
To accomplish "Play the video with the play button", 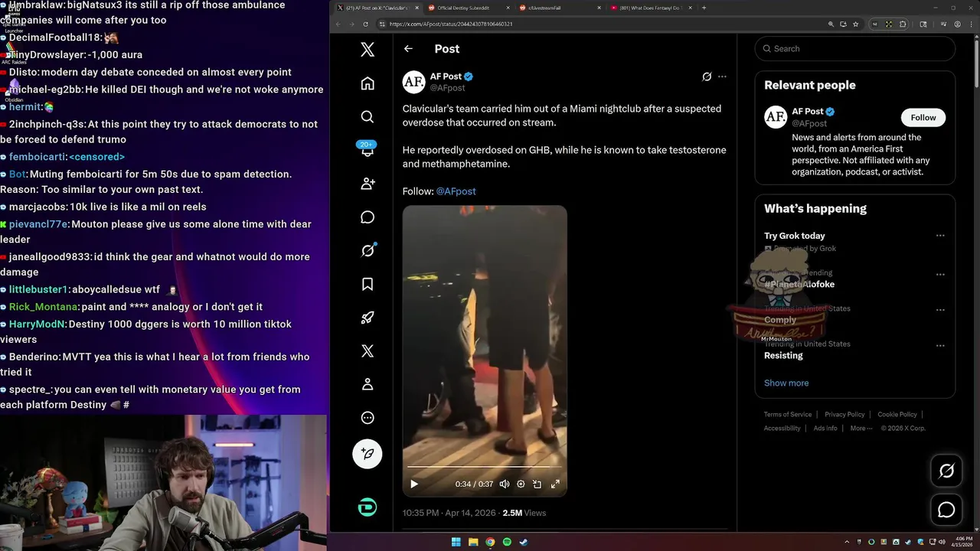I will pyautogui.click(x=414, y=484).
